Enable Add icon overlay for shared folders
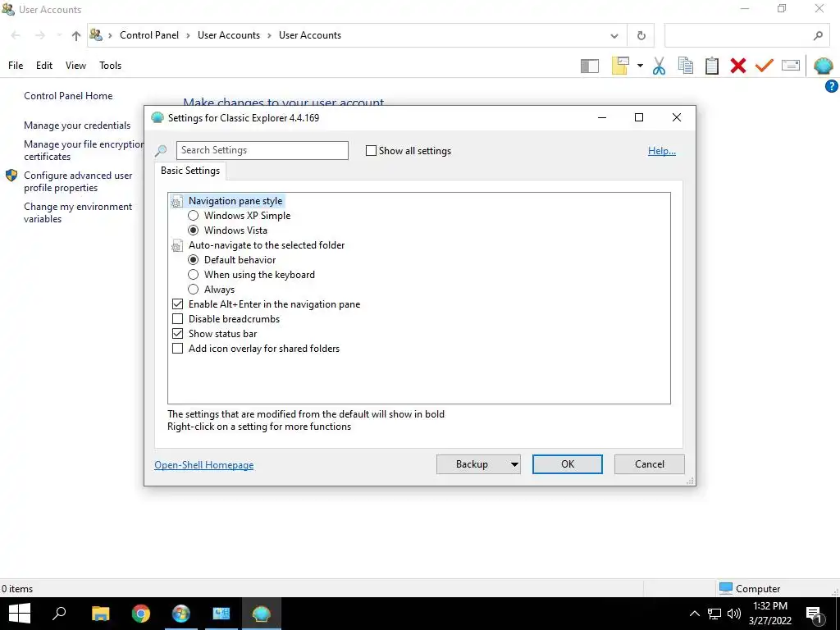Screen dimensions: 840x630 [178, 349]
